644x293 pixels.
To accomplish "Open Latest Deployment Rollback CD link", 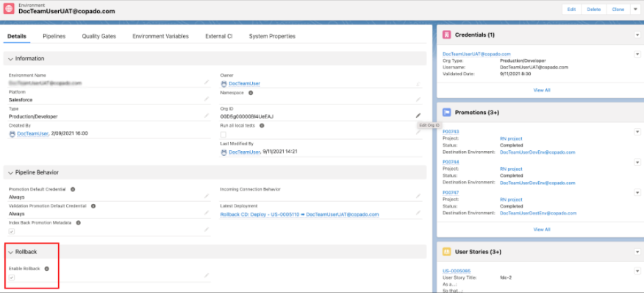I will [x=300, y=214].
